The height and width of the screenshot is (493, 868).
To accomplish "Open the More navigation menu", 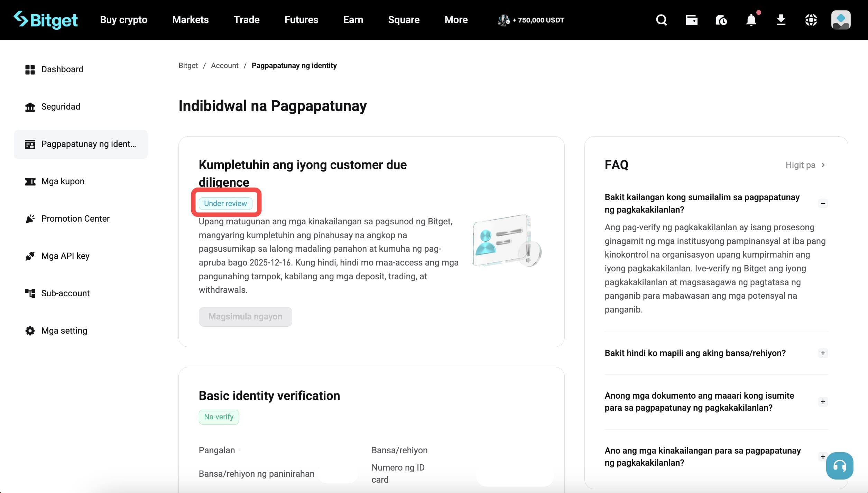I will tap(456, 20).
